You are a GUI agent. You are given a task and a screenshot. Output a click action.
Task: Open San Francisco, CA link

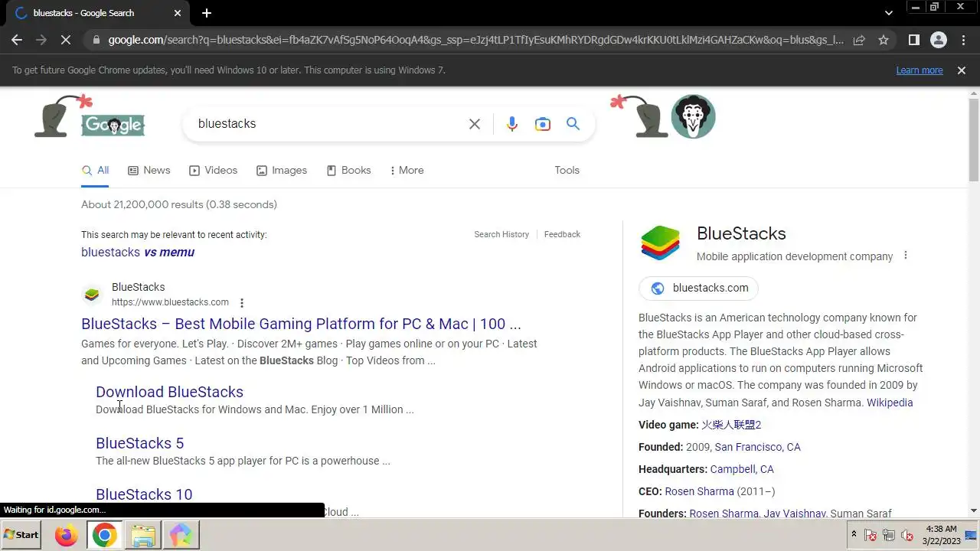(757, 447)
